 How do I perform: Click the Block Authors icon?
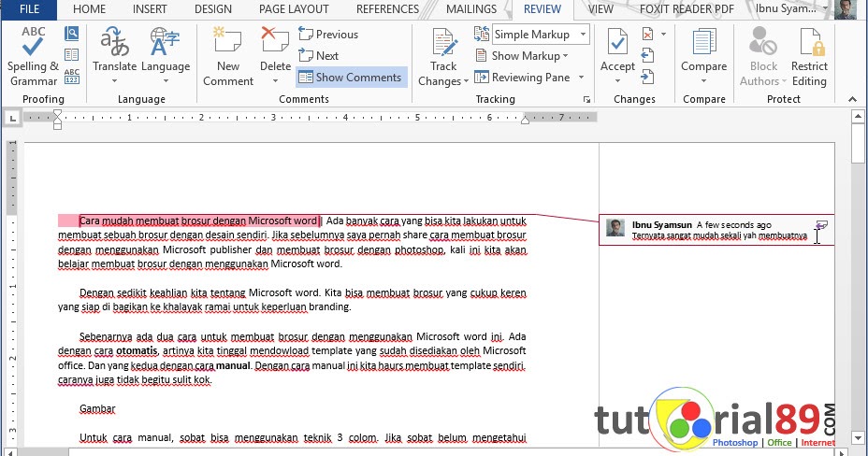pos(763,42)
